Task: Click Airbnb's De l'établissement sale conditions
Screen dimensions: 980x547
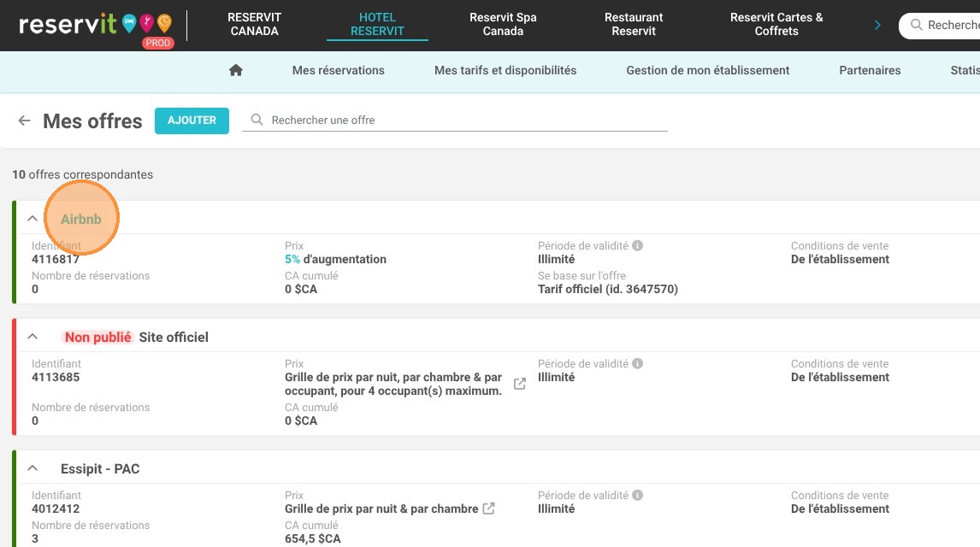Action: pos(840,259)
